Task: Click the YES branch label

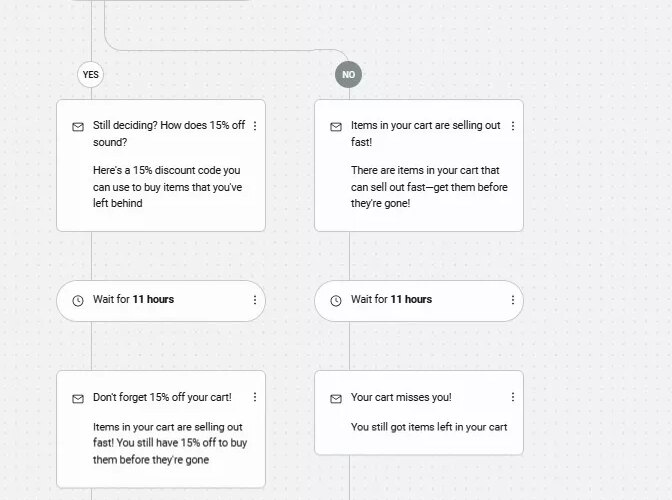Action: tap(90, 74)
